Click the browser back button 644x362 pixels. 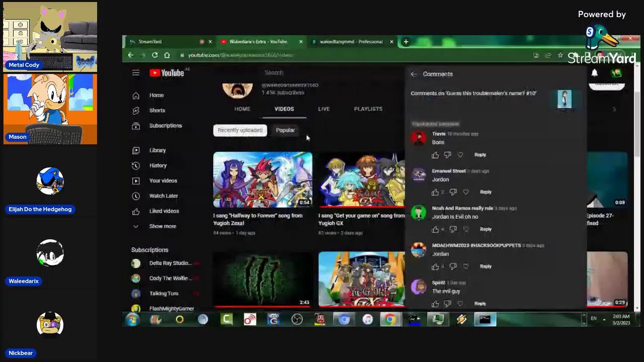click(131, 55)
